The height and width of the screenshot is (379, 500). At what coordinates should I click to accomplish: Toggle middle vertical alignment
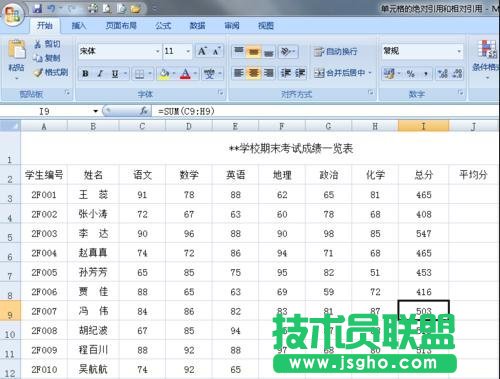coord(254,51)
